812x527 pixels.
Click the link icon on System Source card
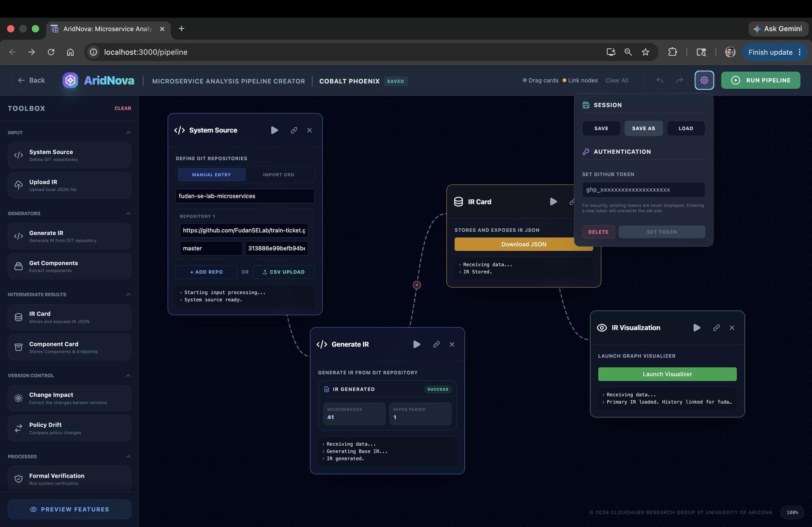pos(294,130)
